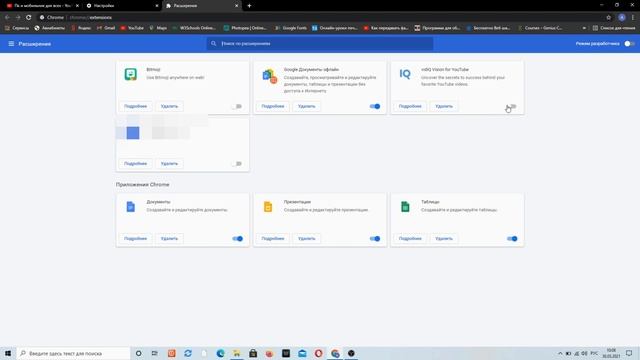
Task: Show hidden system tray icons
Action: point(560,353)
